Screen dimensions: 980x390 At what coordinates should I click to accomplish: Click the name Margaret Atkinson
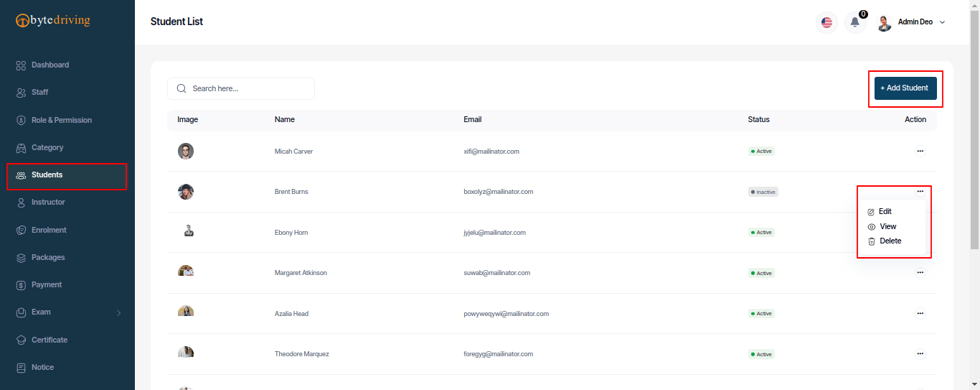[301, 273]
